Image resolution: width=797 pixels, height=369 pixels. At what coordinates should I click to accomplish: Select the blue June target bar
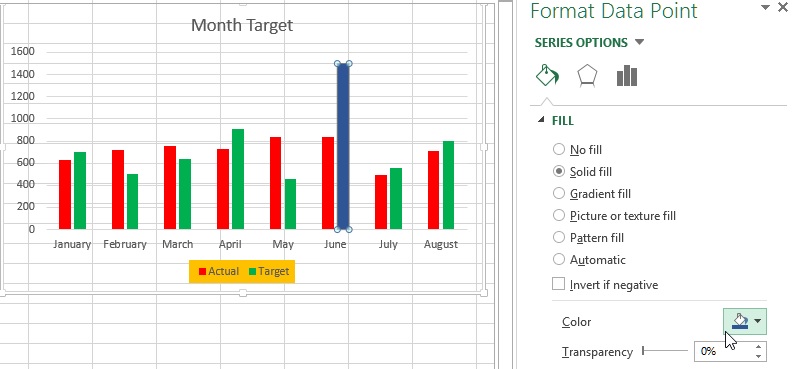point(343,146)
